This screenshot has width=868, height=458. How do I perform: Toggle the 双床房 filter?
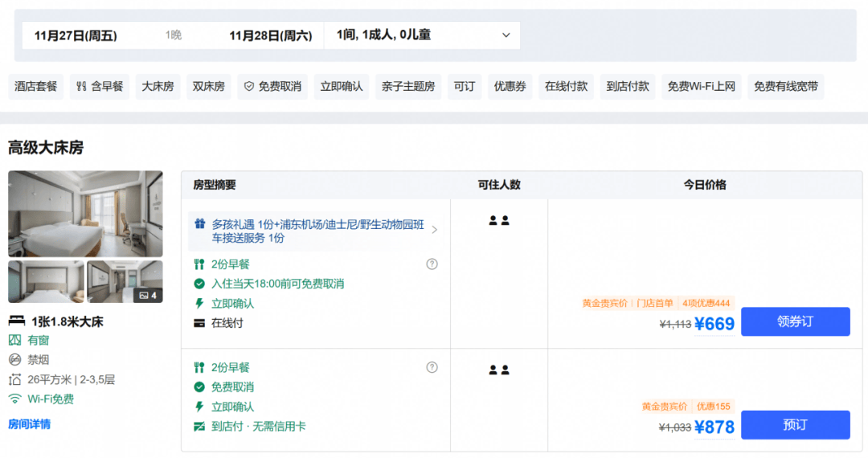coord(209,86)
